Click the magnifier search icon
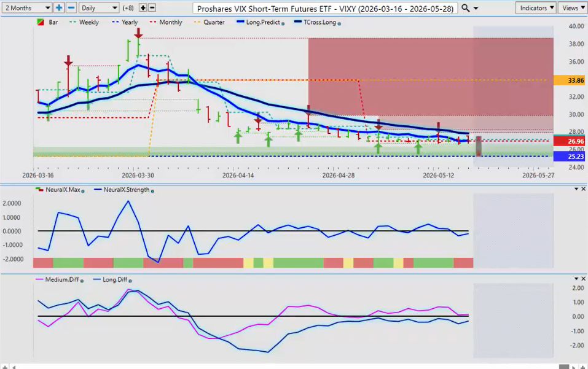The width and height of the screenshot is (588, 369). 465,8
